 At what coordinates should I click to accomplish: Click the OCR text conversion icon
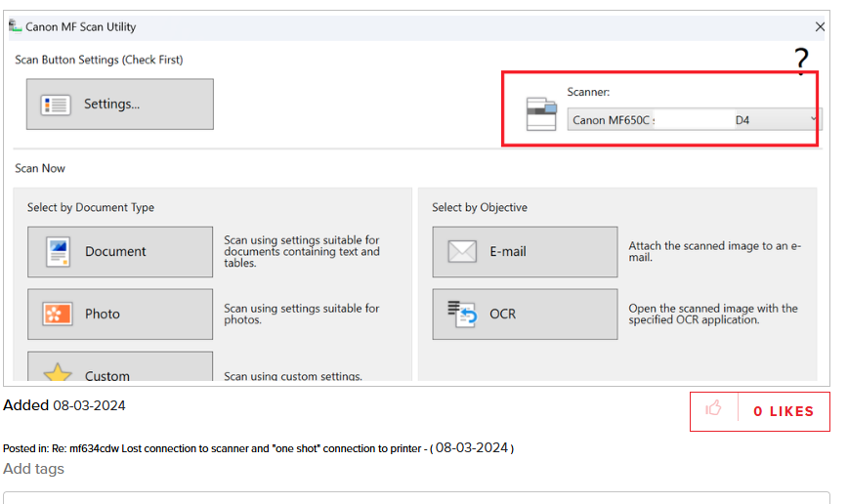coord(462,314)
